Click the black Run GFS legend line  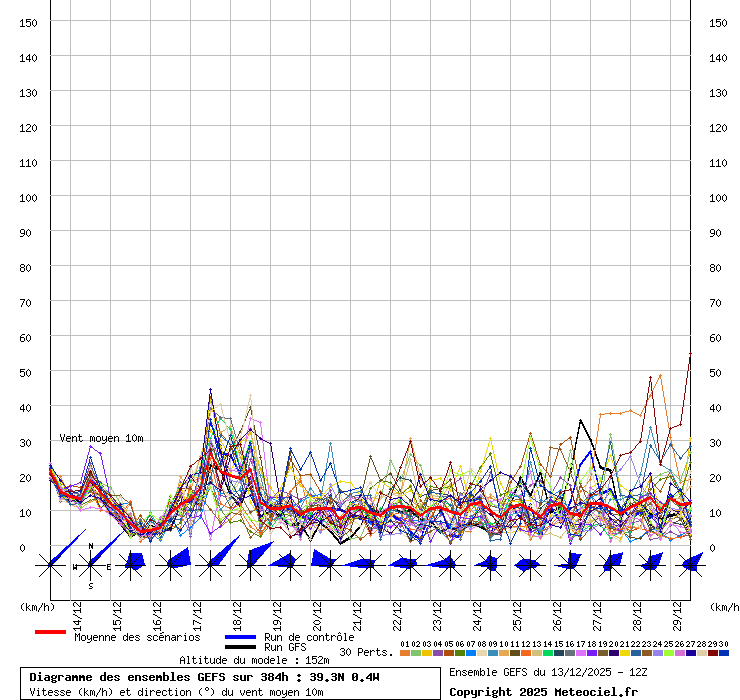(240, 647)
